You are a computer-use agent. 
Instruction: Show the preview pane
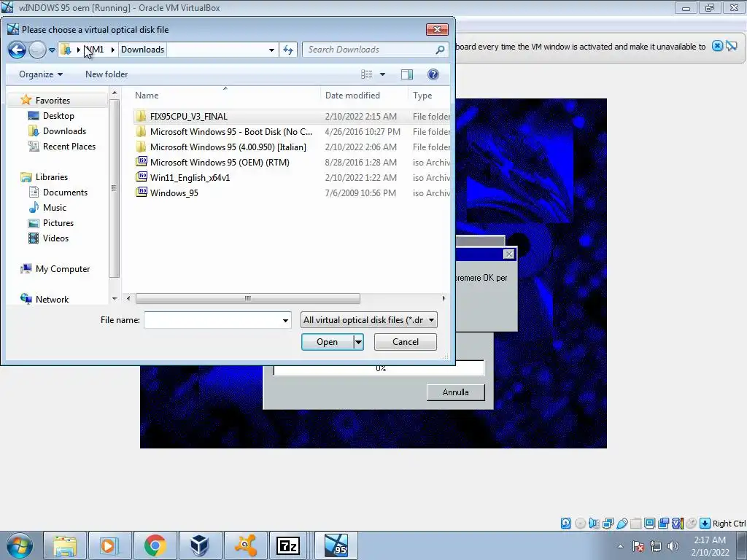(x=407, y=74)
